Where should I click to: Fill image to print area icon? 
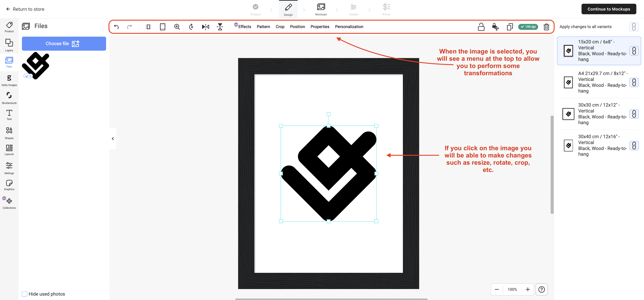[x=162, y=27]
